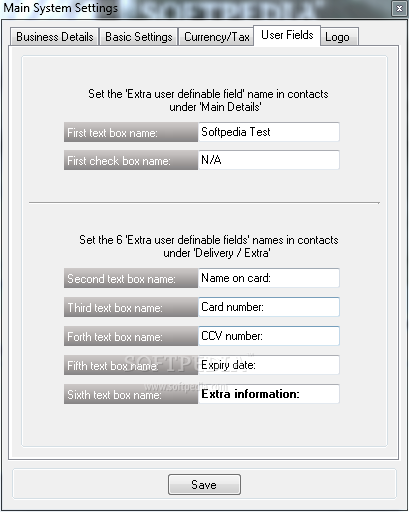Edit the 'Softpedia Test' text field
The height and width of the screenshot is (512, 409).
[x=269, y=132]
